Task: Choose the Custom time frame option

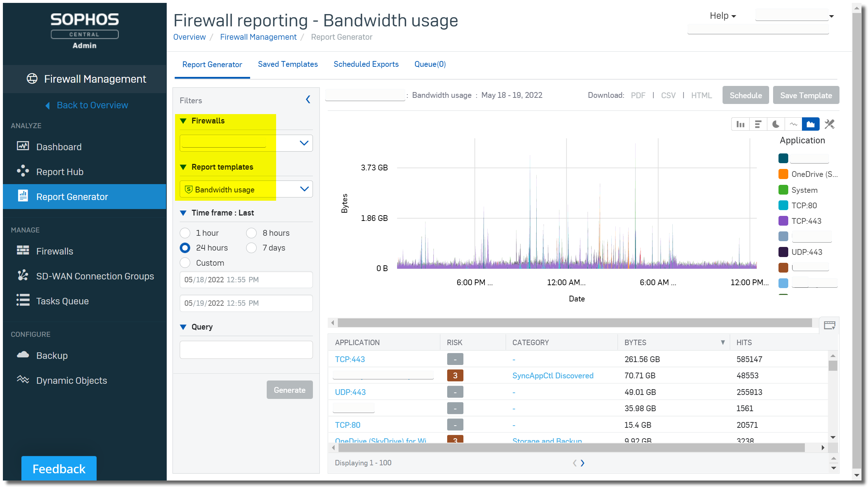Action: pos(185,262)
